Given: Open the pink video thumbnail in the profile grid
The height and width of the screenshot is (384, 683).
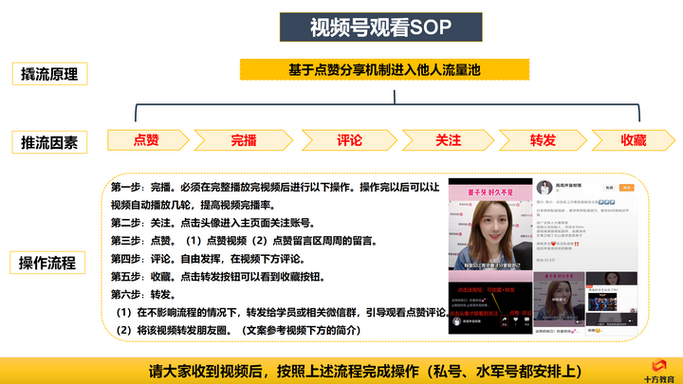Looking at the screenshot, I should [559, 299].
